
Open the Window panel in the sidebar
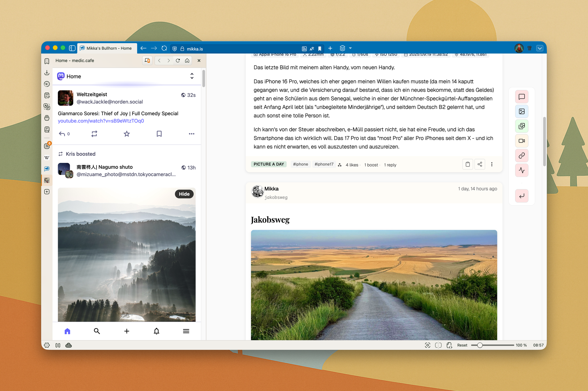coord(47,118)
